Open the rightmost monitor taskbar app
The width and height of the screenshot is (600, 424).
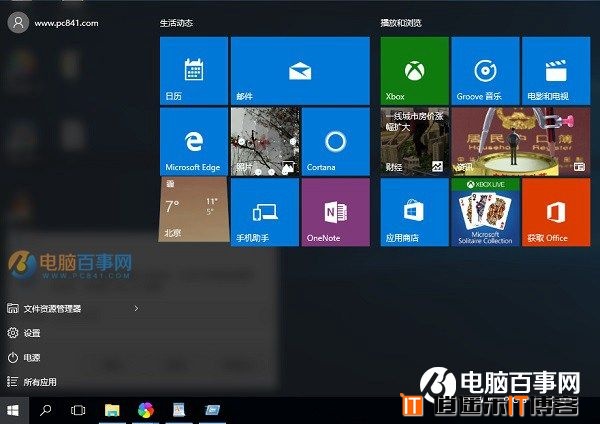point(212,410)
